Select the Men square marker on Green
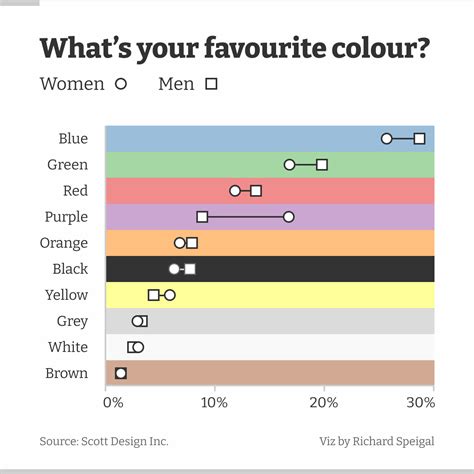474x474 pixels. click(x=322, y=165)
